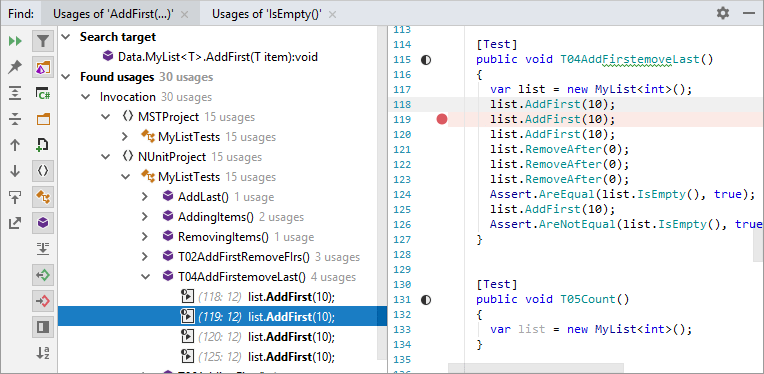This screenshot has width=764, height=374.
Task: Close the Usages of 'AddFirst(...)' tab
Action: pos(184,15)
